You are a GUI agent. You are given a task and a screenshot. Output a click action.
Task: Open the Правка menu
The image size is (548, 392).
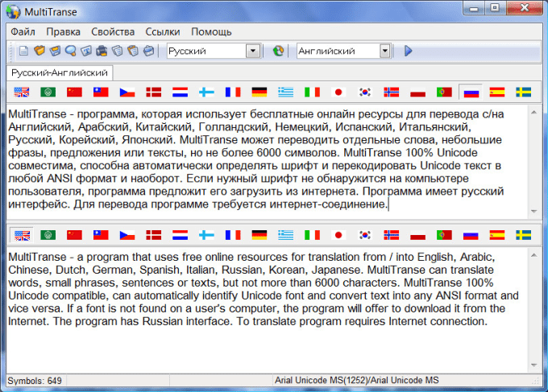tap(63, 31)
